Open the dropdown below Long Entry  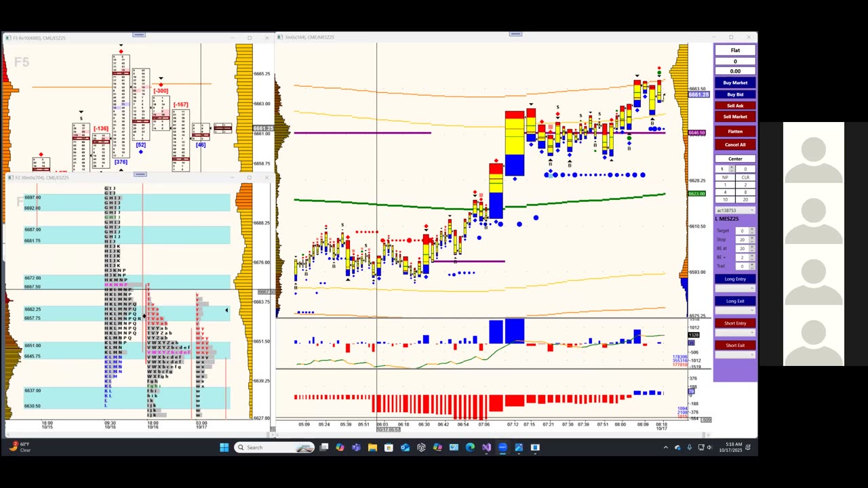735,288
